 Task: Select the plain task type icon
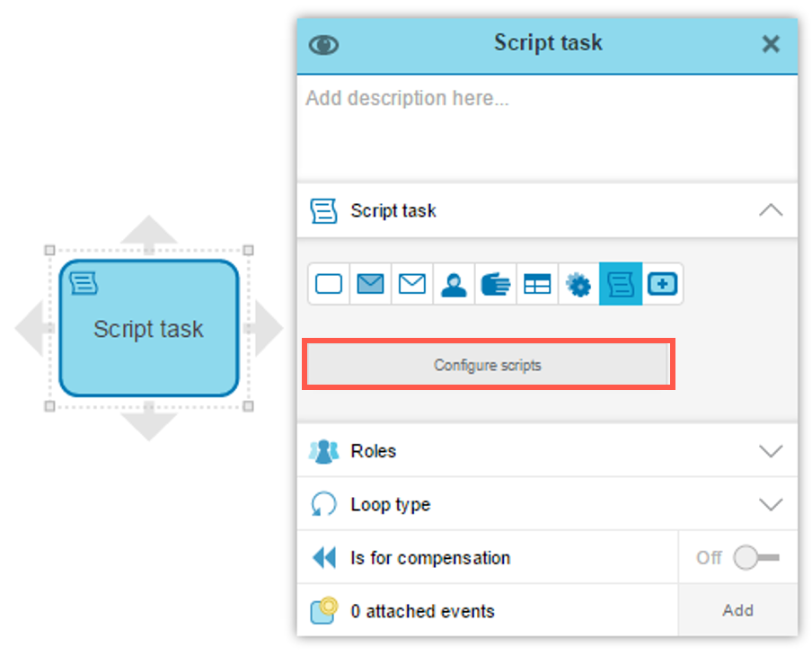pyautogui.click(x=329, y=285)
